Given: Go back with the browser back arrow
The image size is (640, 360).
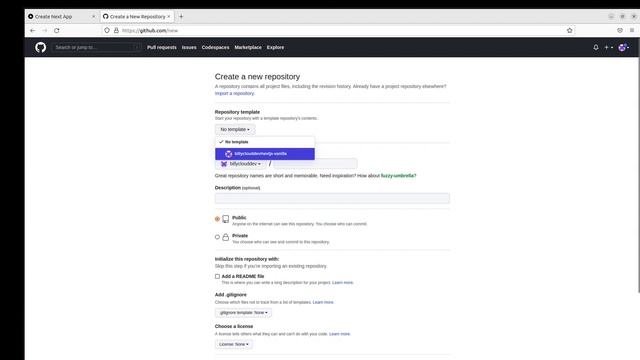Looking at the screenshot, I should [33, 31].
